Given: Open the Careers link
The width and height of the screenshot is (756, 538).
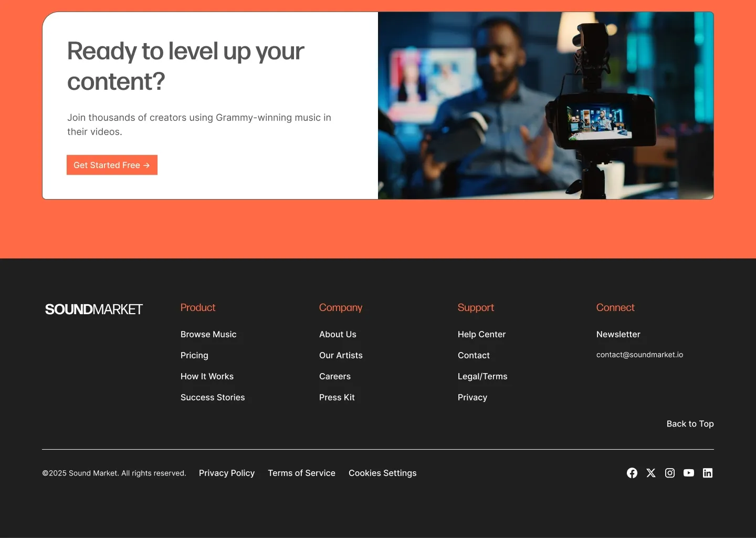Looking at the screenshot, I should click(335, 376).
